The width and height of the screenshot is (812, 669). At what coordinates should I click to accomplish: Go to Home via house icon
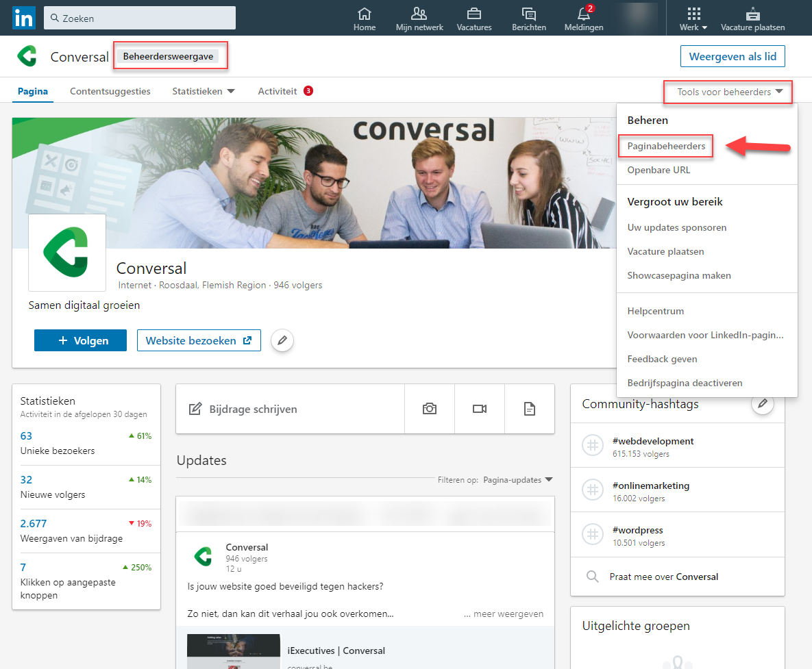[x=365, y=14]
